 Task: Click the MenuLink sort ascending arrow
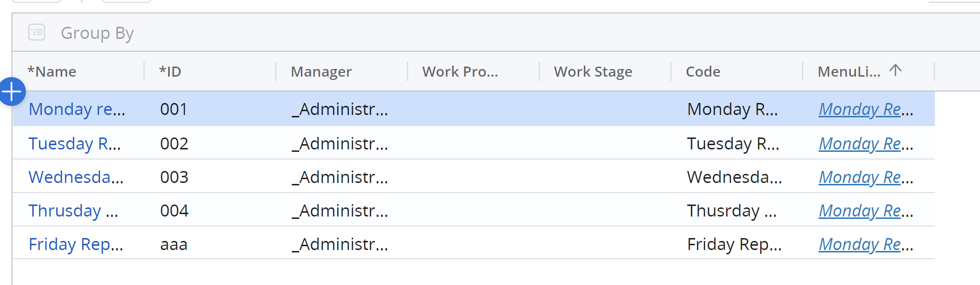tap(895, 71)
